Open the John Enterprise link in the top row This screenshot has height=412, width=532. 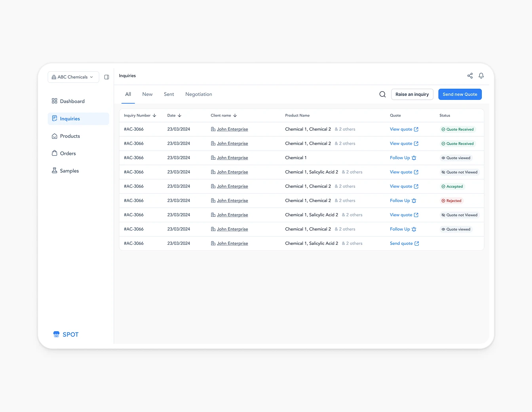pos(232,129)
